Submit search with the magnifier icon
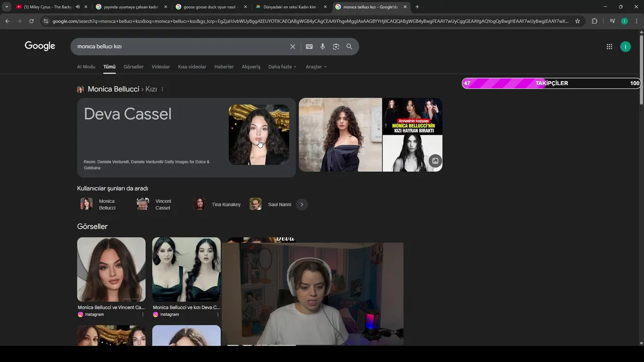644x362 pixels. [349, 47]
